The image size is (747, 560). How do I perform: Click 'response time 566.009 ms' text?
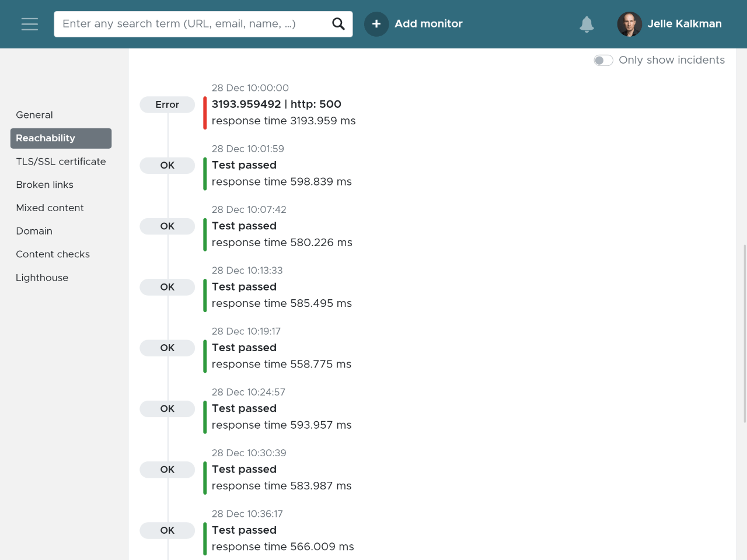(x=283, y=547)
